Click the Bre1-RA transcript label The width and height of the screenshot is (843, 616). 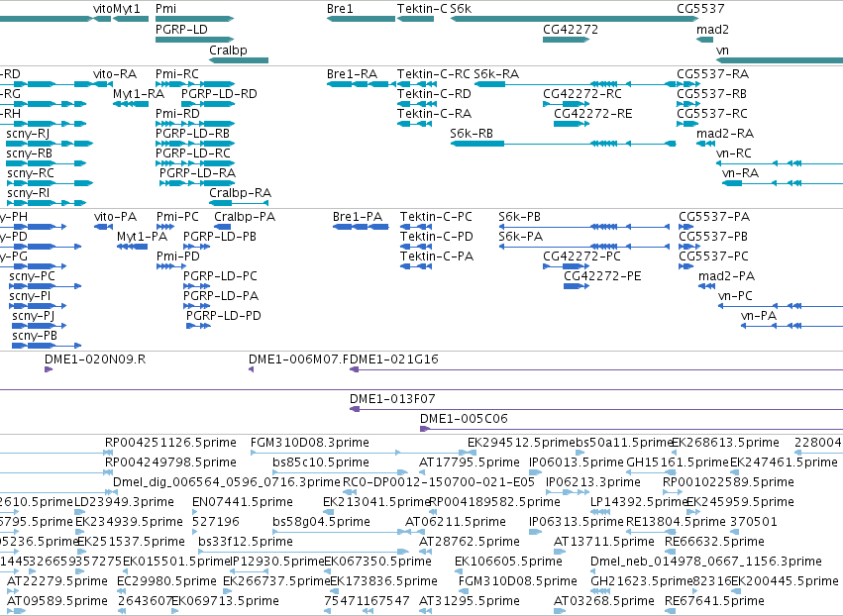[x=352, y=74]
